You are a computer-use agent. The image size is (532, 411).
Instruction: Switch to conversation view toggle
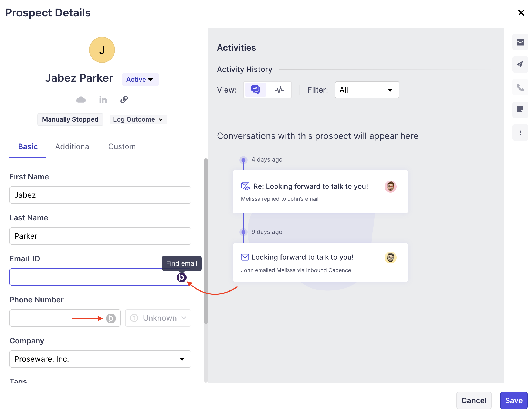click(255, 90)
